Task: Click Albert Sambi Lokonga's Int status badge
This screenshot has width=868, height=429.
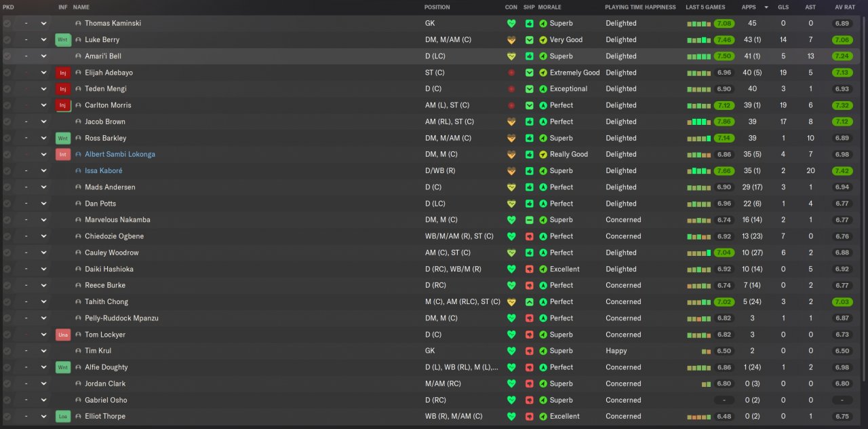Action: [63, 155]
